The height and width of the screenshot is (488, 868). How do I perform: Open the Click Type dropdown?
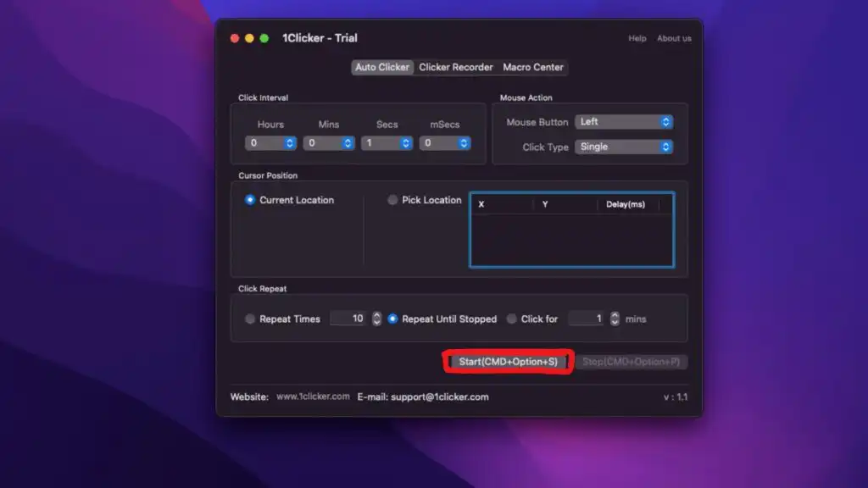[x=624, y=147]
